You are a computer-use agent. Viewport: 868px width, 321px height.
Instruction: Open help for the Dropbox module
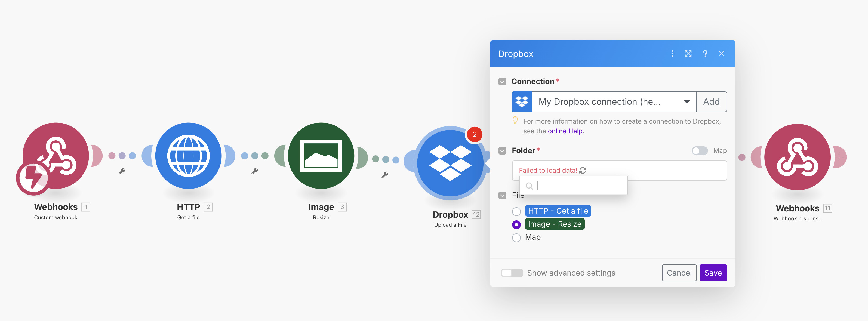point(705,54)
